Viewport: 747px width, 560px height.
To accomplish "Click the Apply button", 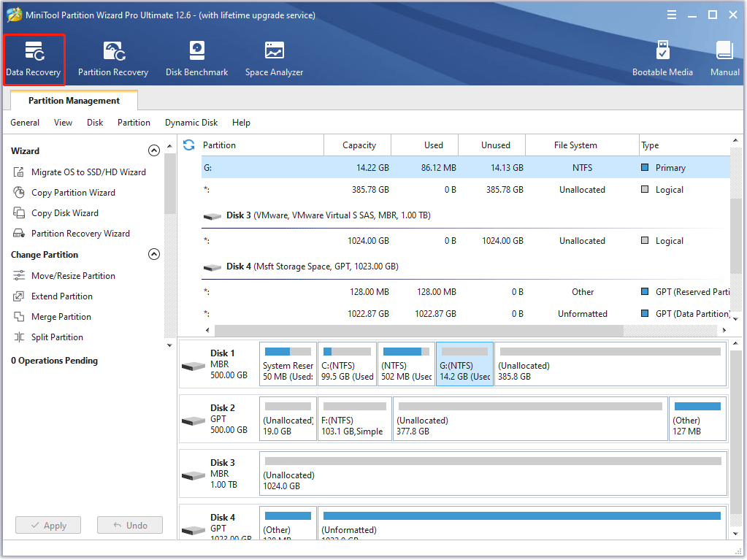I will coord(48,525).
